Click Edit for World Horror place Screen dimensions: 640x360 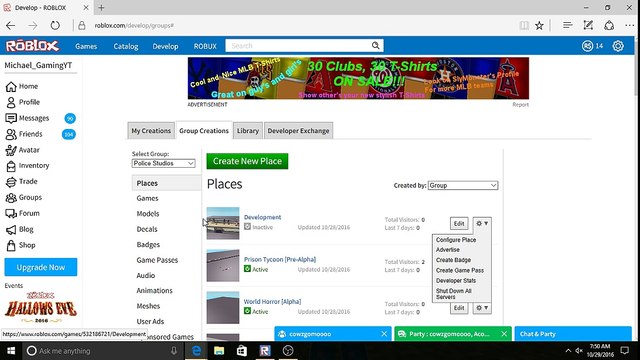click(x=459, y=308)
